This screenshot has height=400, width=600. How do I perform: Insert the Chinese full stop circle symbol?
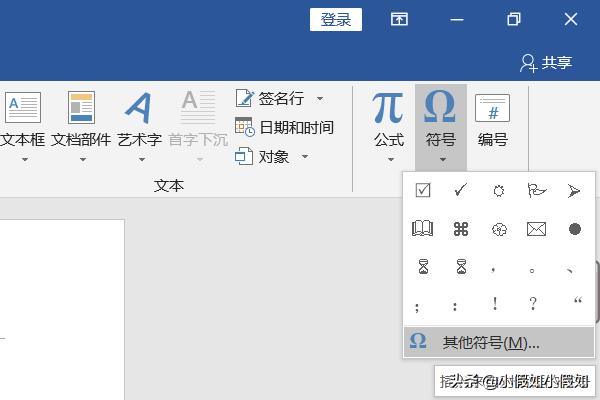532,271
